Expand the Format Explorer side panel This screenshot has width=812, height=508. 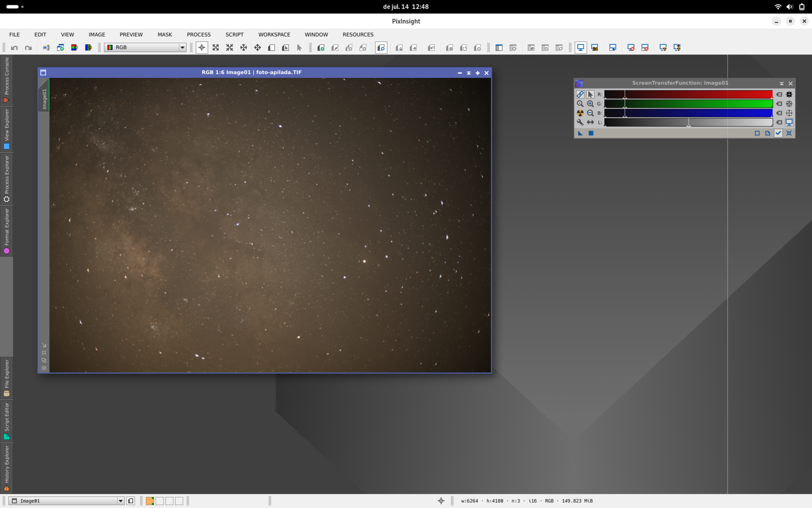tap(6, 231)
